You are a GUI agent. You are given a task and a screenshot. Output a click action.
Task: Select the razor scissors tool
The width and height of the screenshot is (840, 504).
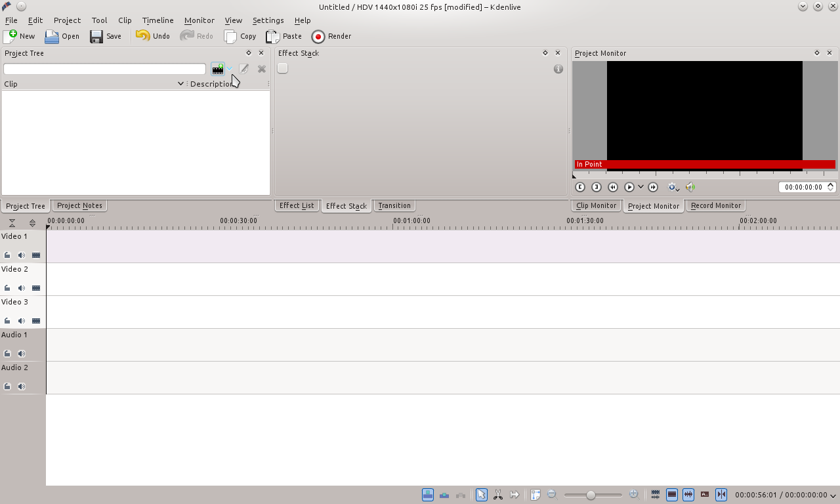click(x=498, y=495)
